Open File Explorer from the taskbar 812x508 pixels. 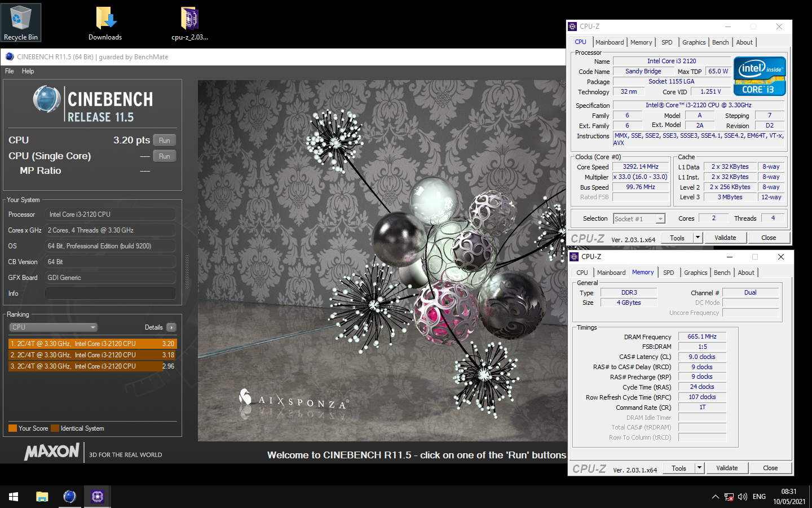coord(42,497)
